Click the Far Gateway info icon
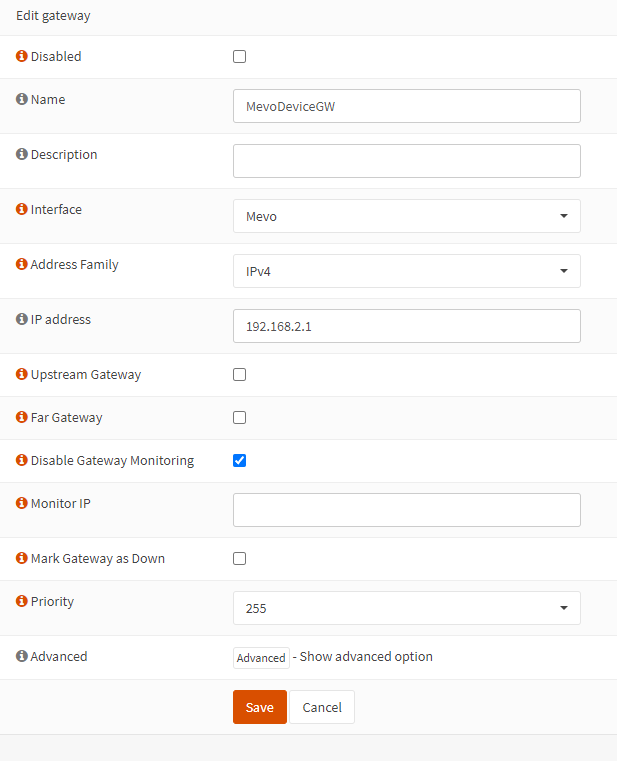 22,418
